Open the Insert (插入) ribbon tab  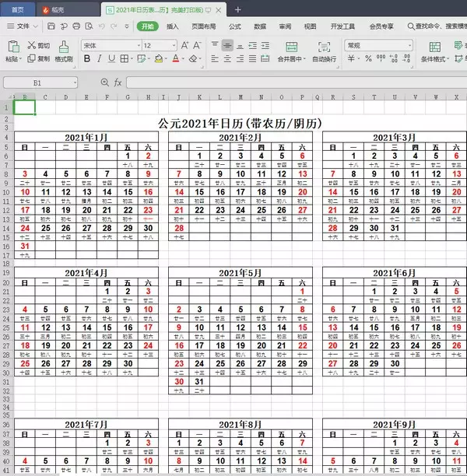(172, 26)
